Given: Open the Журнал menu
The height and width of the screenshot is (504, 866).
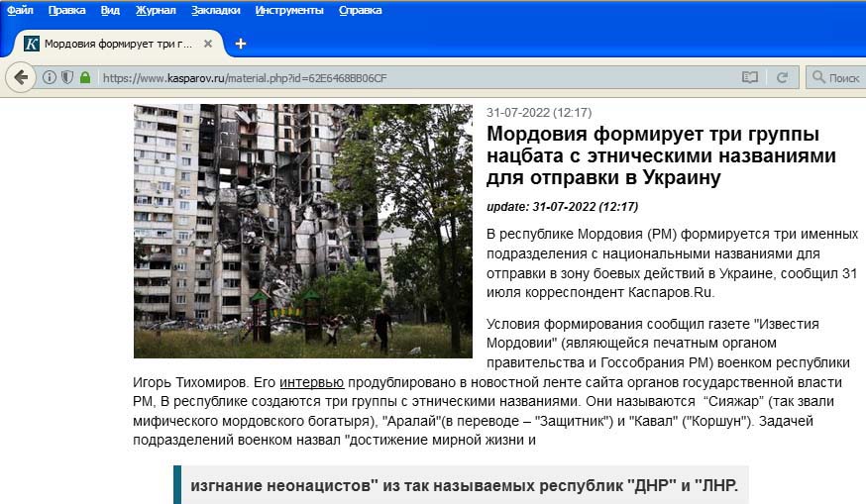Looking at the screenshot, I should 156,10.
